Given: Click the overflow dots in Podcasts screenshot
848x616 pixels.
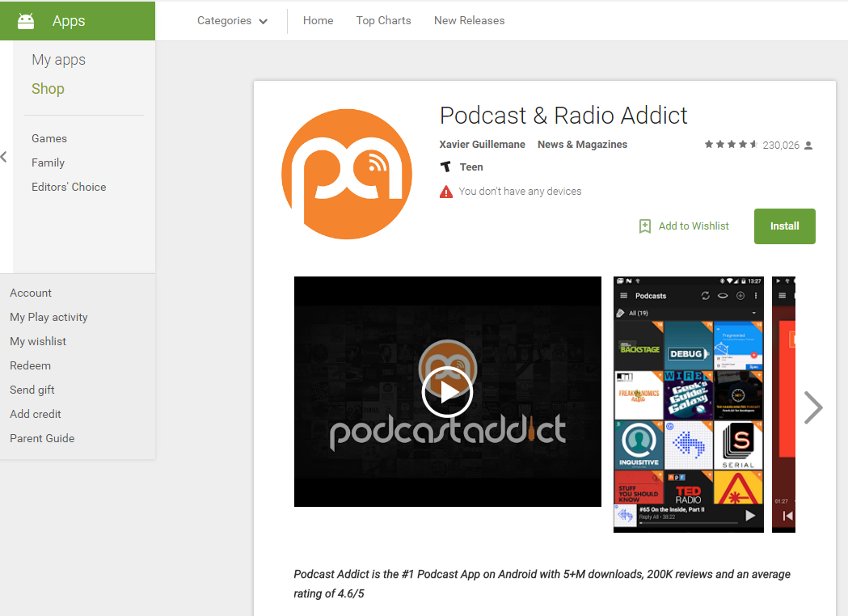Looking at the screenshot, I should (x=756, y=296).
